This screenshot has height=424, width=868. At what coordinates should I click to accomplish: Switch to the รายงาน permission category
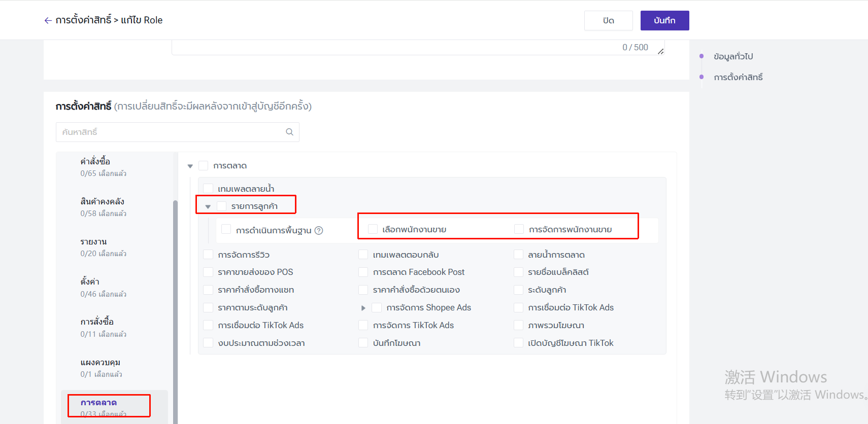coord(94,242)
